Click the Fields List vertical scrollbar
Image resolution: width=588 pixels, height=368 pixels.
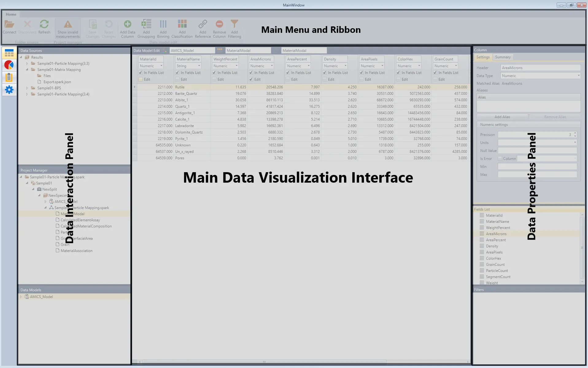pyautogui.click(x=582, y=247)
